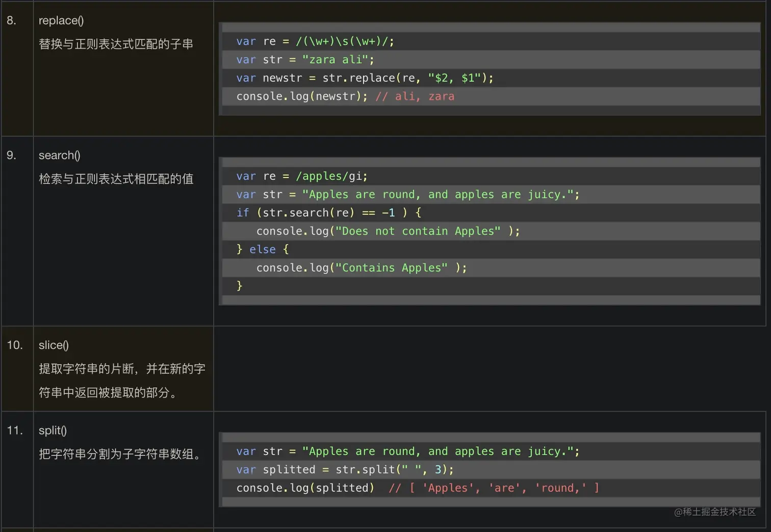Click the "Contains Apples" log line
Viewport: 771px width, 532px height.
(361, 268)
